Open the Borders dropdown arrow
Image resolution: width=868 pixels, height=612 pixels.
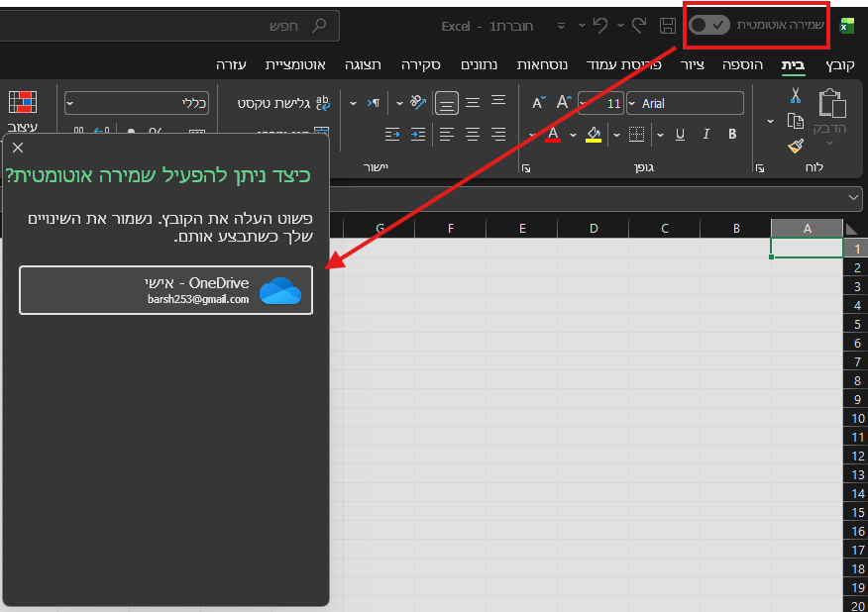616,135
